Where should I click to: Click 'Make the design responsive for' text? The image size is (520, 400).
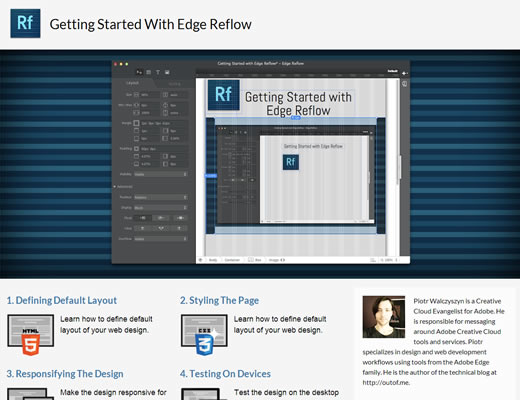113,392
